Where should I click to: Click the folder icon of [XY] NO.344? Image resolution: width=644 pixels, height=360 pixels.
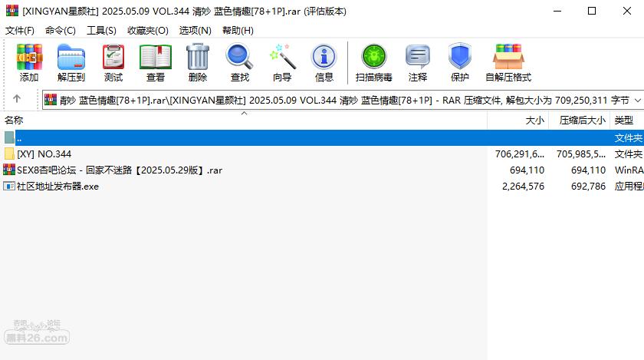click(x=9, y=154)
